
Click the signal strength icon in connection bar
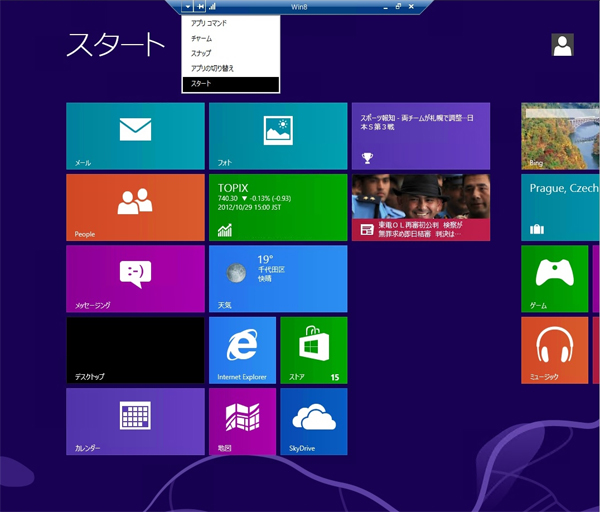pos(212,7)
